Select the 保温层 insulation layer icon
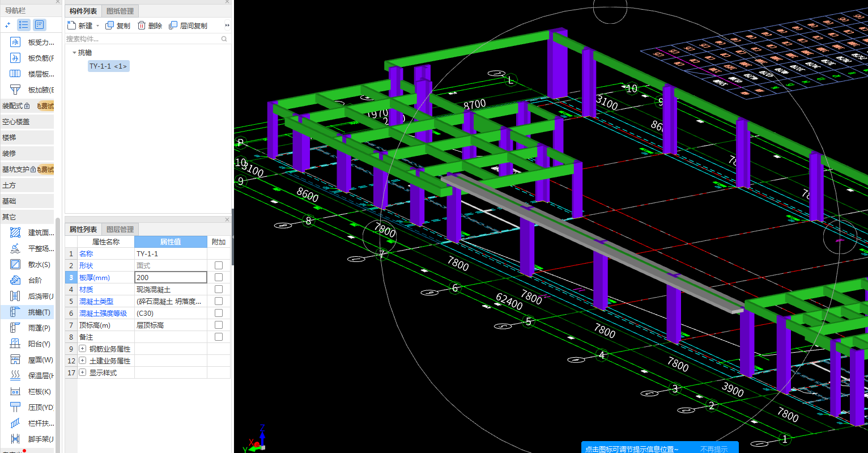Screen dimensions: 868x453 click(15, 375)
